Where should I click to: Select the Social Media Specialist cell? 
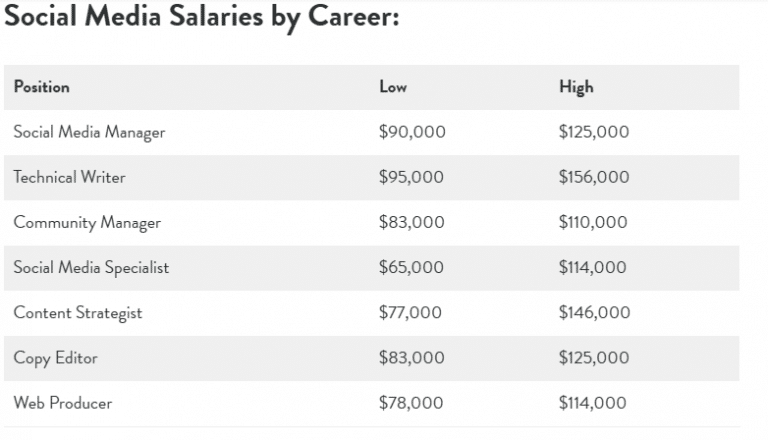[91, 267]
